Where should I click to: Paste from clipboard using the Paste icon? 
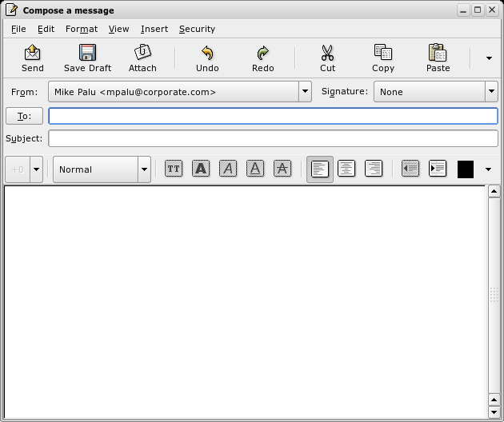[x=438, y=58]
